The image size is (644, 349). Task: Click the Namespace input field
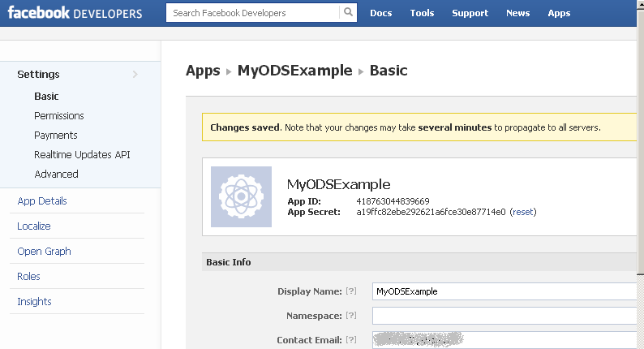[x=504, y=316]
